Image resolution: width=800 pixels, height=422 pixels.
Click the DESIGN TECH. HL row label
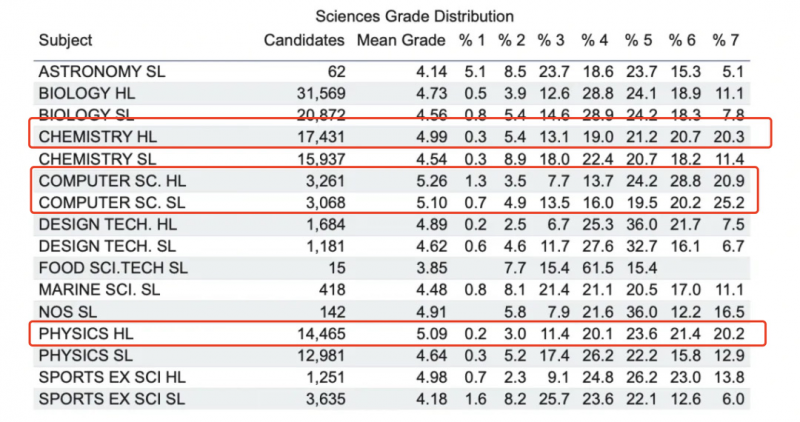pyautogui.click(x=108, y=225)
